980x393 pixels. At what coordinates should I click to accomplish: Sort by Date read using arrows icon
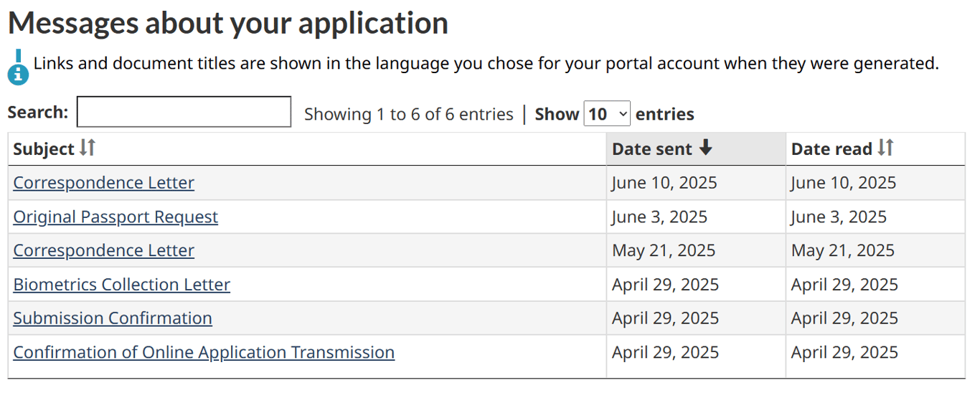[x=886, y=148]
